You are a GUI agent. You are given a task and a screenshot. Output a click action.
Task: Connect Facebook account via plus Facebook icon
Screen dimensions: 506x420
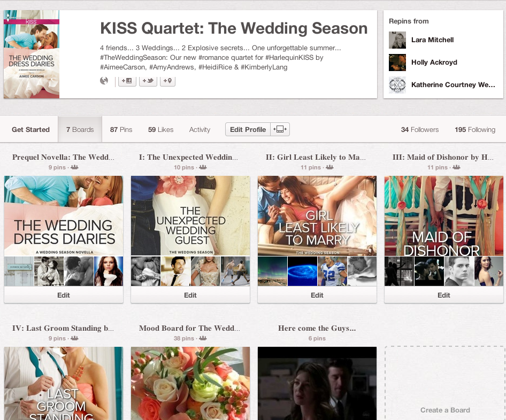click(x=127, y=81)
